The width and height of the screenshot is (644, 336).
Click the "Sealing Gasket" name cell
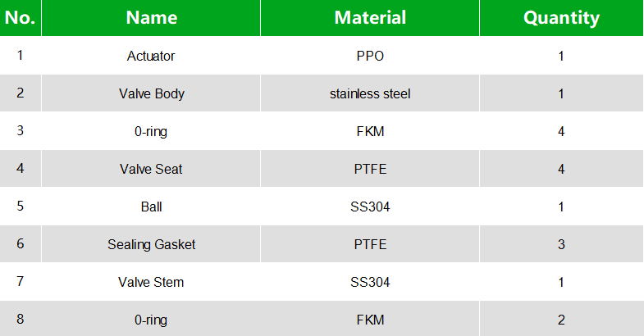pos(151,244)
